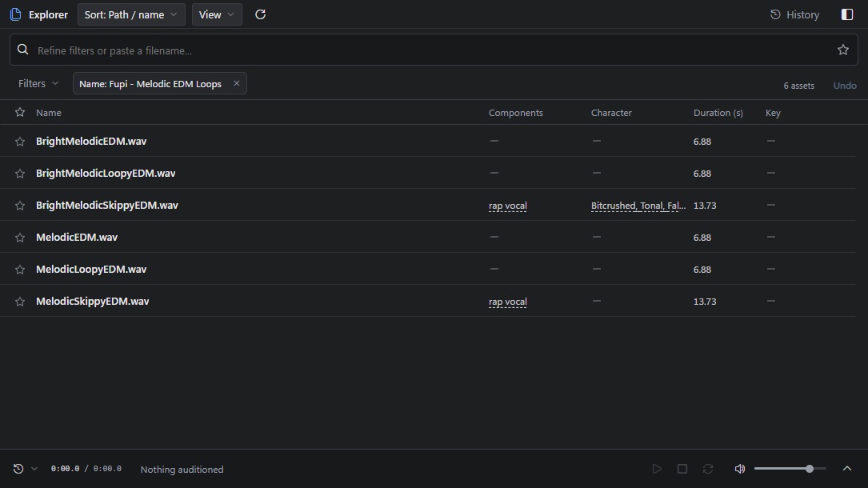Screen dimensions: 868x488
Task: Expand the player panel chevron
Action: click(x=847, y=469)
